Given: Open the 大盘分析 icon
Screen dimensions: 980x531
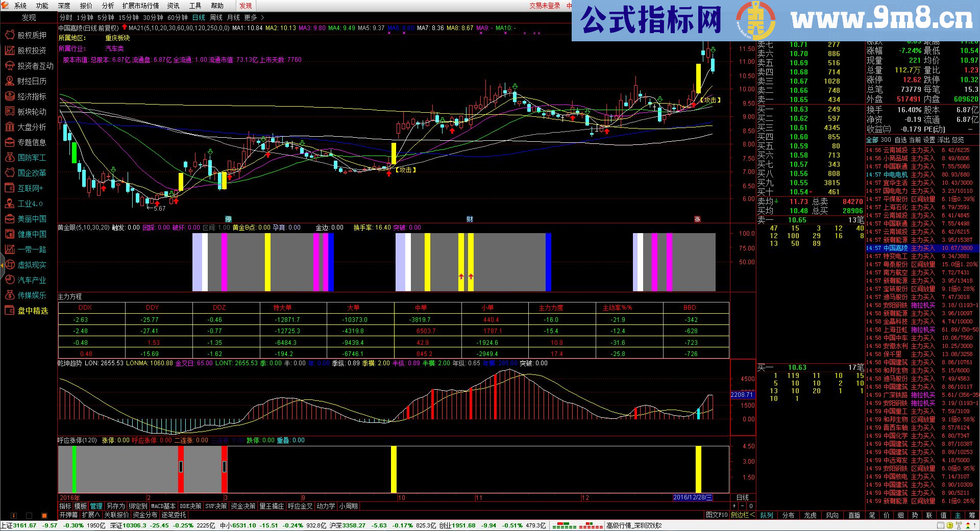Looking at the screenshot, I should 9,127.
